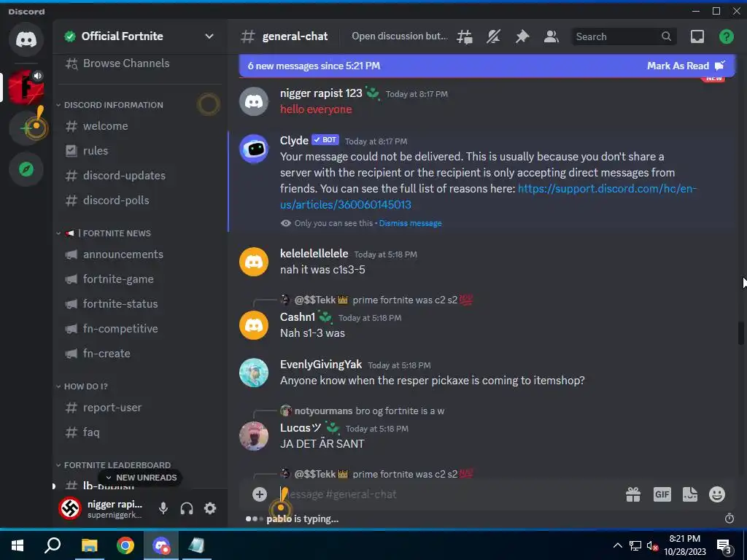This screenshot has width=747, height=560.
Task: Switch to fn-create channel
Action: (140, 354)
